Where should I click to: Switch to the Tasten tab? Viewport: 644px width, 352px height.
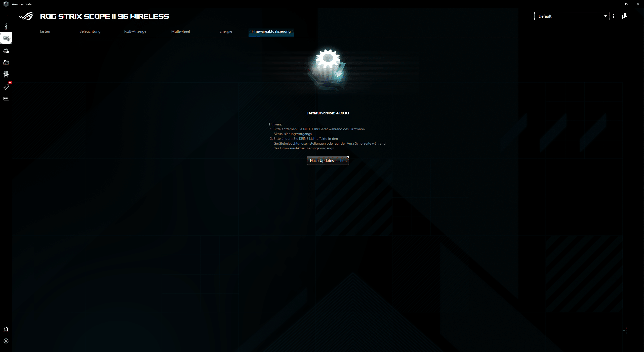pyautogui.click(x=45, y=31)
